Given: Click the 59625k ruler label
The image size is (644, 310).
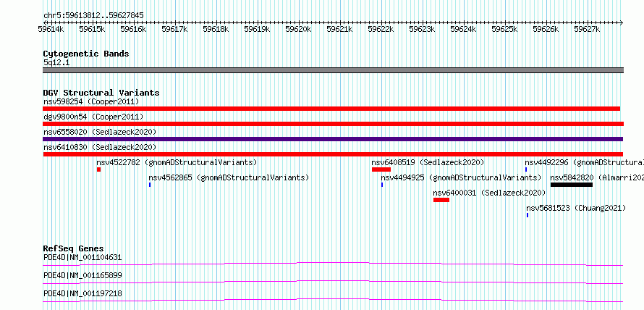Looking at the screenshot, I should [x=505, y=29].
